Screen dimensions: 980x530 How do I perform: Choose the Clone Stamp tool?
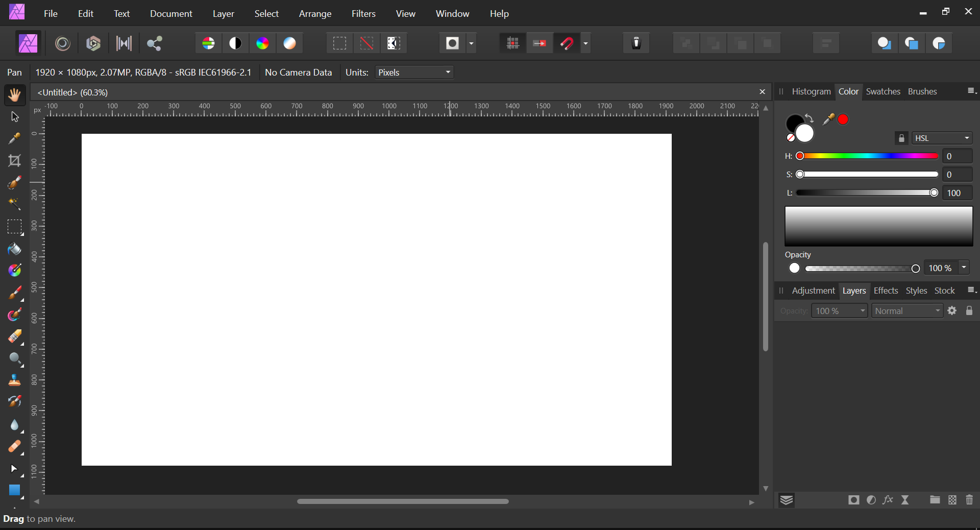coord(15,380)
